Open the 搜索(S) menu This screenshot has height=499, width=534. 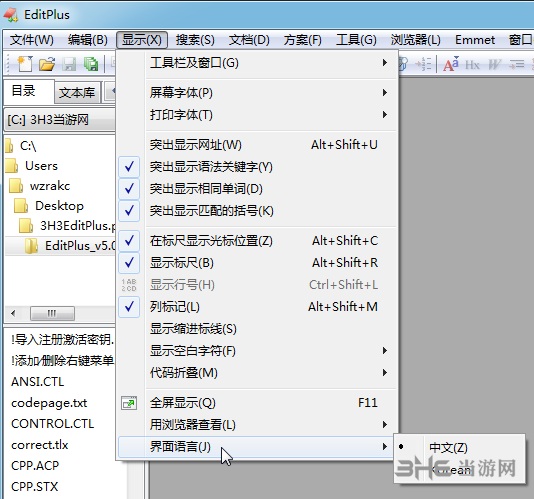(195, 40)
